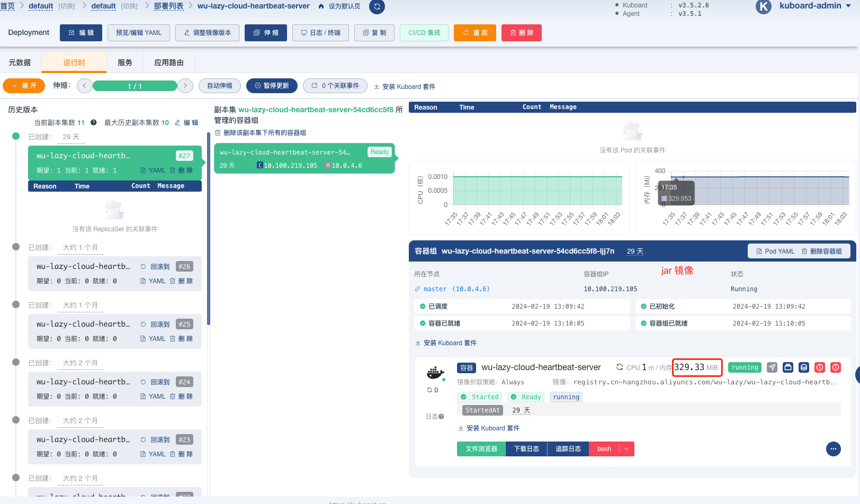Click the red 删除 deployment button
The width and height of the screenshot is (860, 504).
[x=521, y=33]
